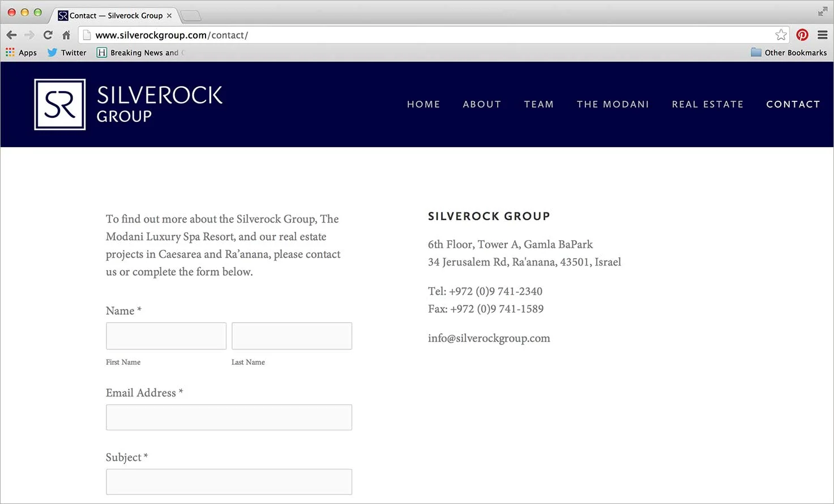Open the REAL ESTATE page
This screenshot has width=834, height=504.
pos(708,104)
